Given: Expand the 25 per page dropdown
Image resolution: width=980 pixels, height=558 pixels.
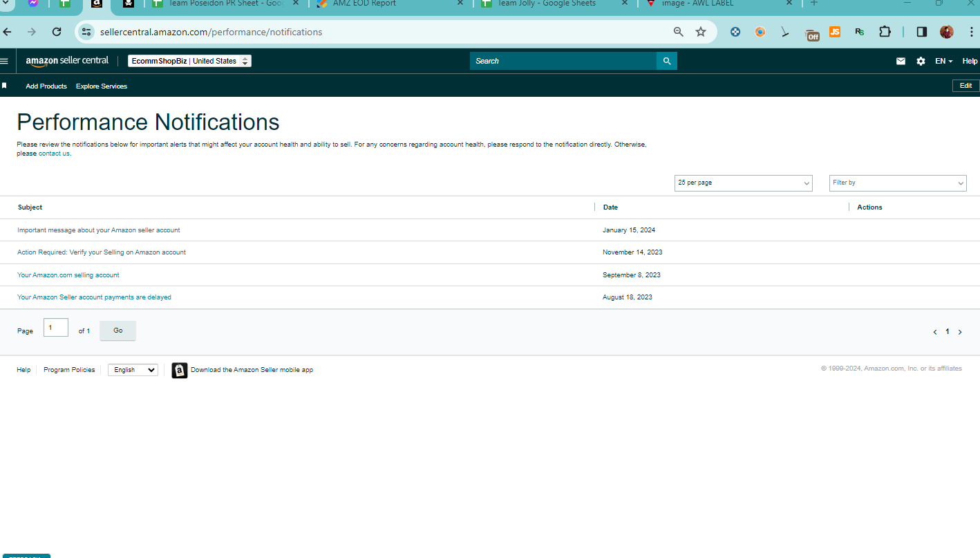Looking at the screenshot, I should 744,183.
